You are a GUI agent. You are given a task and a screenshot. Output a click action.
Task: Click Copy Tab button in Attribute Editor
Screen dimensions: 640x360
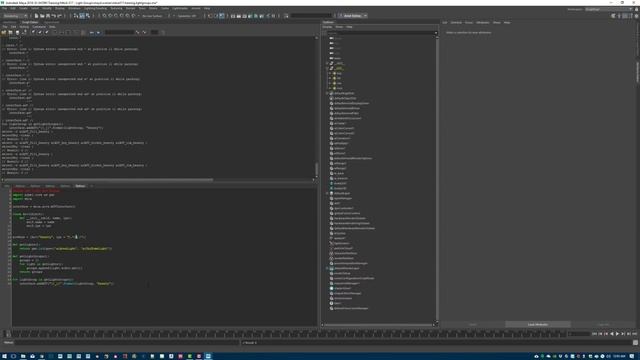pyautogui.click(x=603, y=324)
